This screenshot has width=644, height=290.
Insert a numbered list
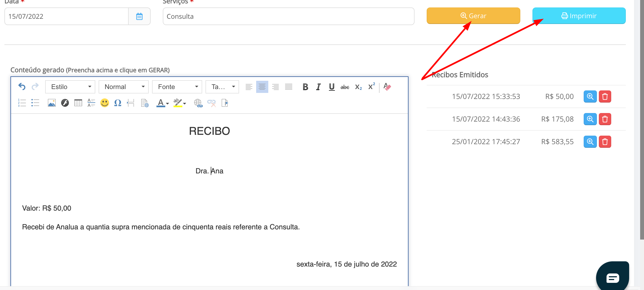22,103
